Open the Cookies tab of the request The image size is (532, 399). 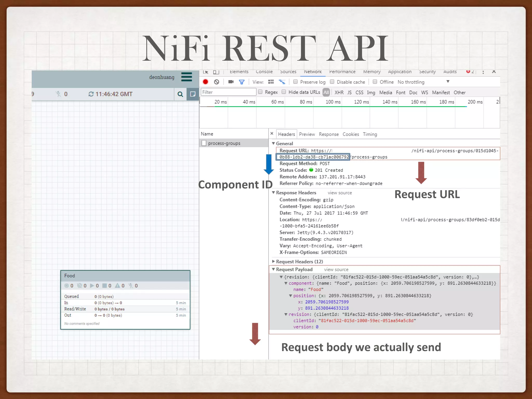(x=351, y=134)
